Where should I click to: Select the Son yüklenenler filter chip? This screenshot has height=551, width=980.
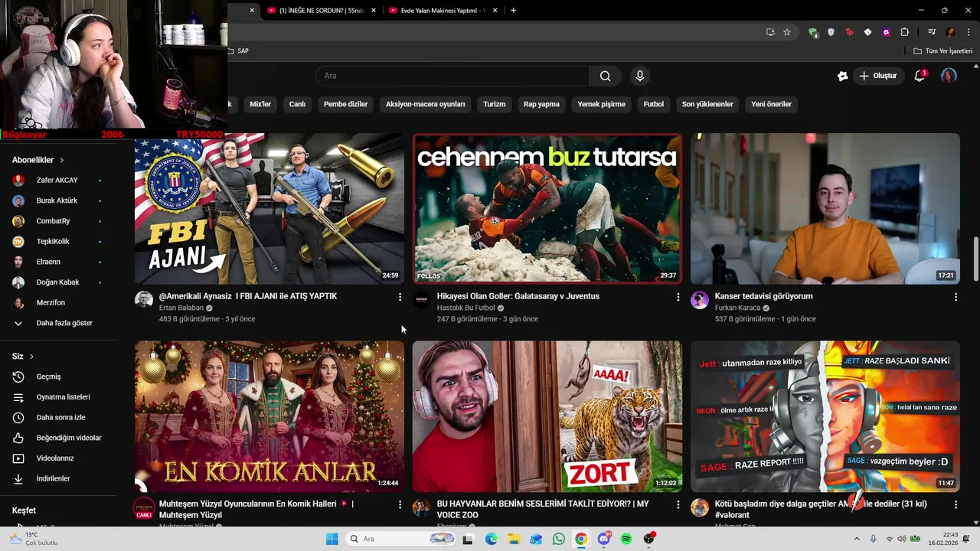(x=707, y=104)
